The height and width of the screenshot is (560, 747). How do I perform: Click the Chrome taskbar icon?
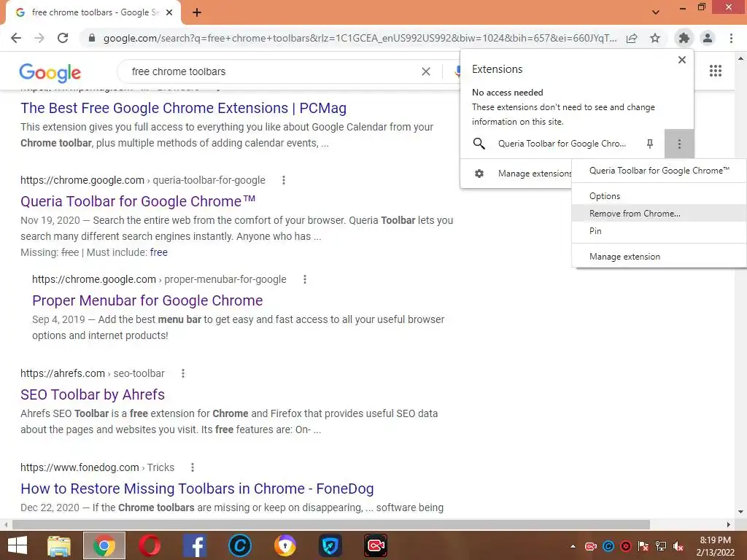coord(104,545)
